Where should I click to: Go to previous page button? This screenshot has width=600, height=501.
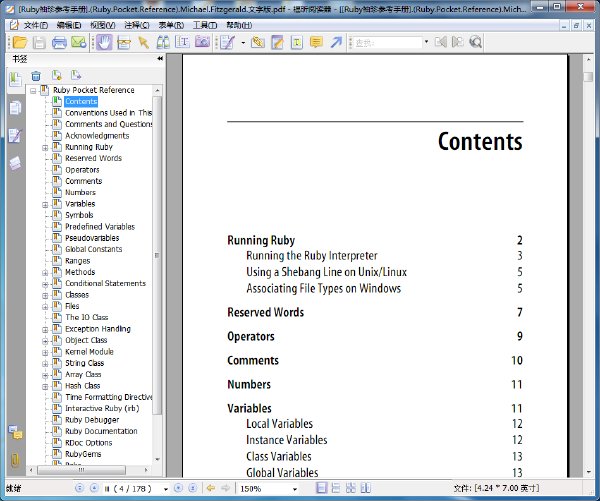click(94, 488)
